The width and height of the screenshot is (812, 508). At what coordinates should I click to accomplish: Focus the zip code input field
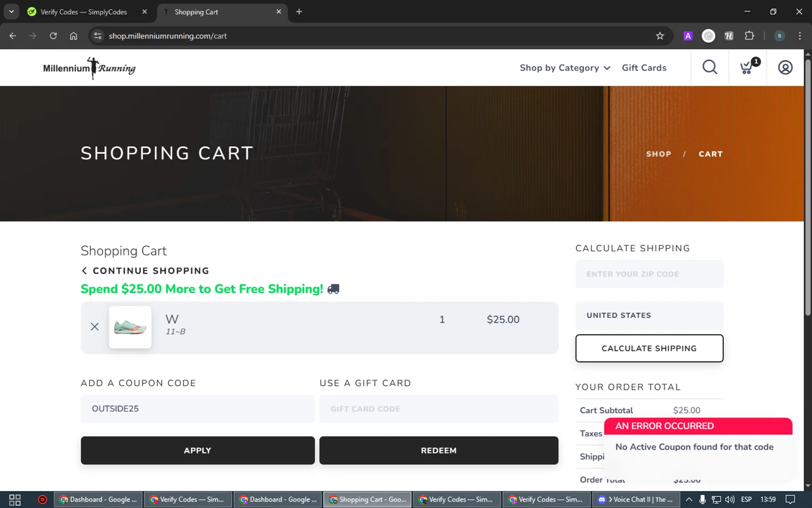649,274
